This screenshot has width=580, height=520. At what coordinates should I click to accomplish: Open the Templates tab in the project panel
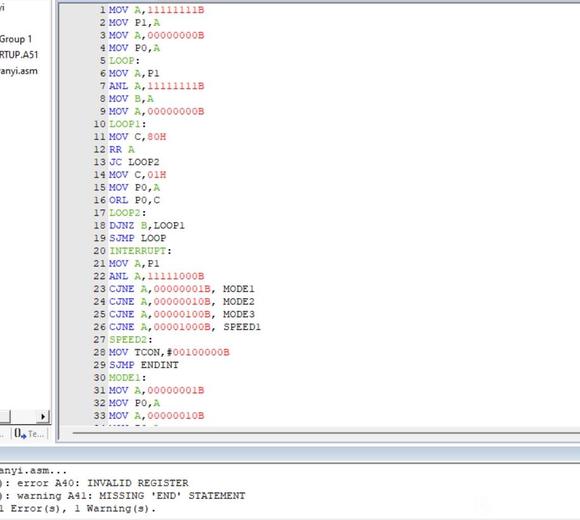(x=29, y=433)
